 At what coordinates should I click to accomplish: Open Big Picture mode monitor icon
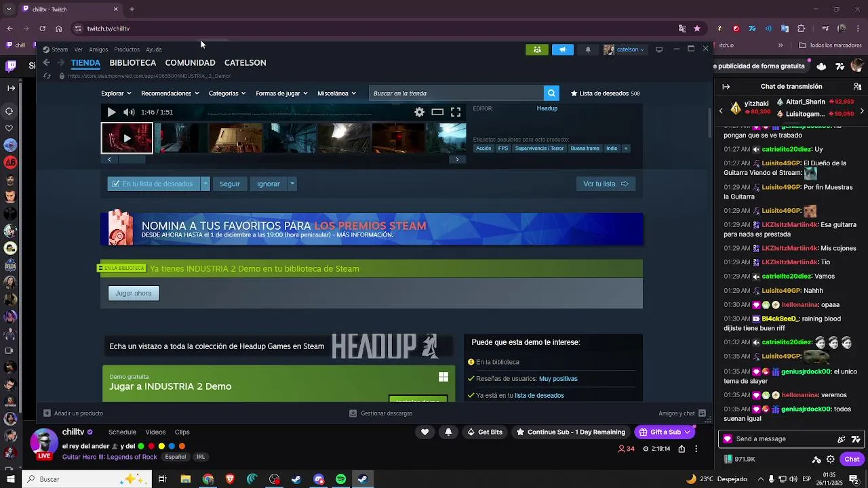click(x=658, y=49)
